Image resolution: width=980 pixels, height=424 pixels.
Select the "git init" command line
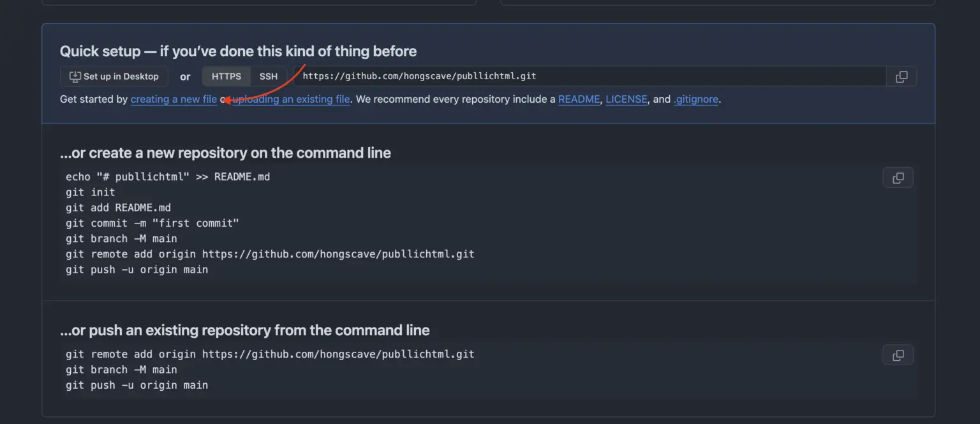[90, 192]
